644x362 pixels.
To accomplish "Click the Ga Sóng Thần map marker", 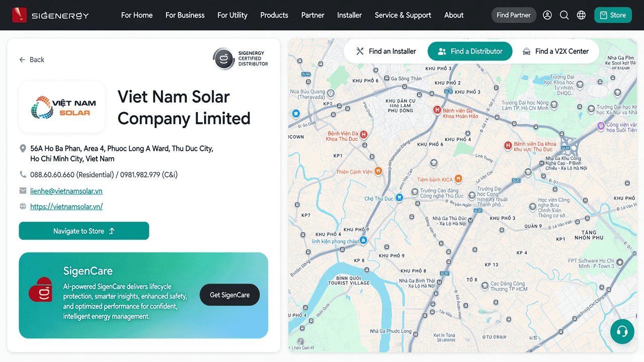I will point(386,78).
